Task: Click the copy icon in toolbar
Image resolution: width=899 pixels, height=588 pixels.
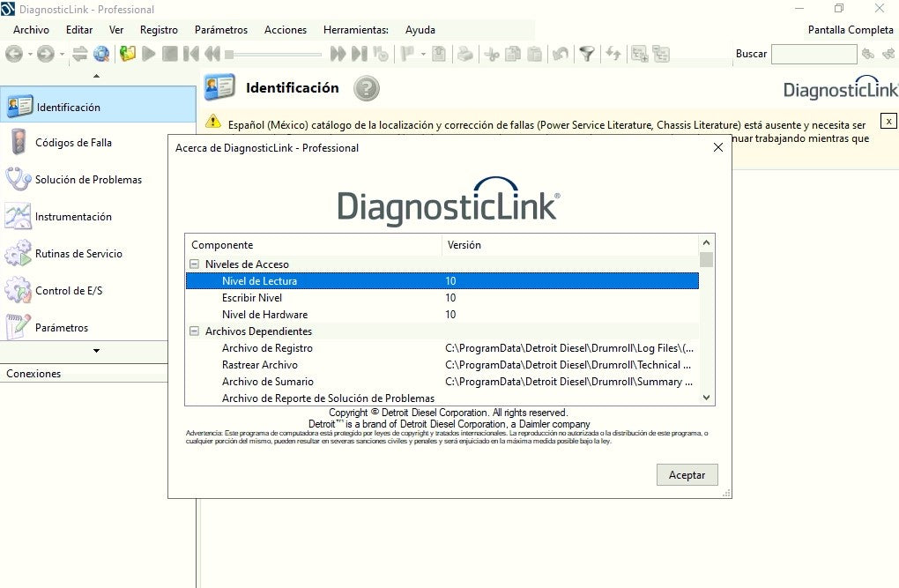Action: coord(513,54)
